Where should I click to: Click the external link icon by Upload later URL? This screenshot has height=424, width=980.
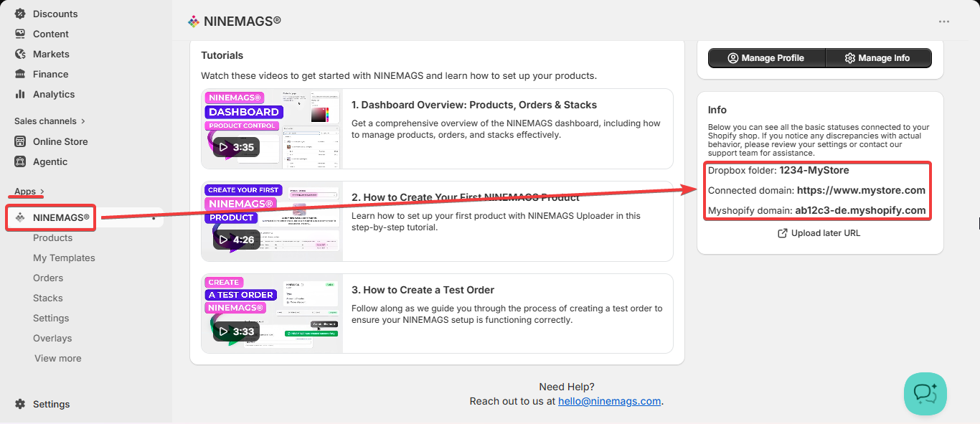pos(783,233)
